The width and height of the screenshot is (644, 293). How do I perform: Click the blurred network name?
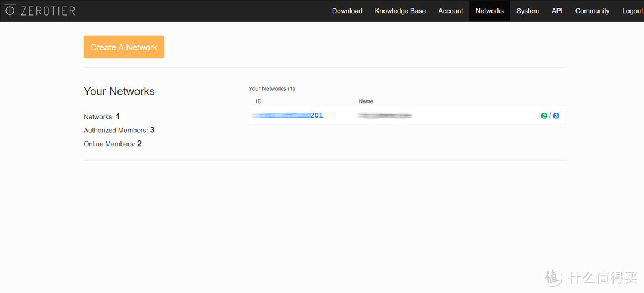(385, 115)
